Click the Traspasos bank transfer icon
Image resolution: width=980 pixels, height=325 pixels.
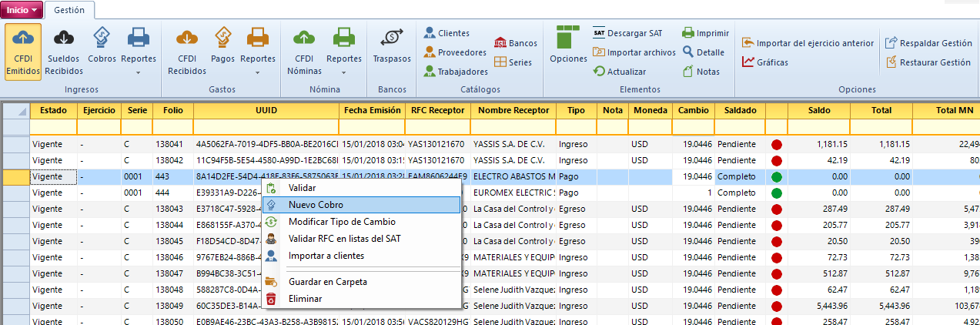coord(392,45)
